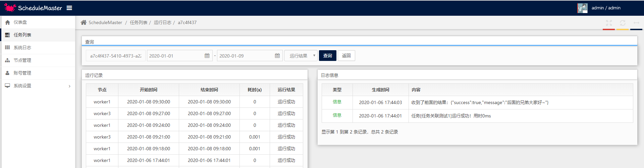Select the yellow theme color bar
644x168 pixels.
(x=623, y=29)
